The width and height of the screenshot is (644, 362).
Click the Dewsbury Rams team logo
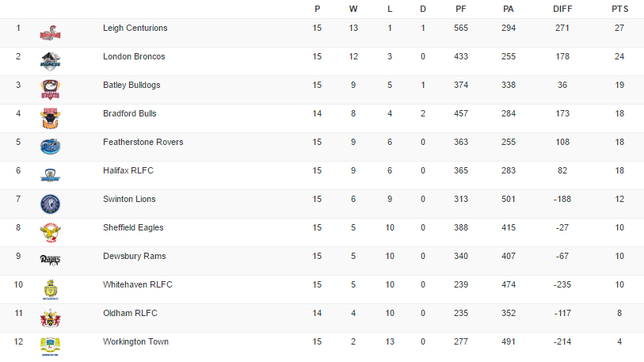pos(50,260)
